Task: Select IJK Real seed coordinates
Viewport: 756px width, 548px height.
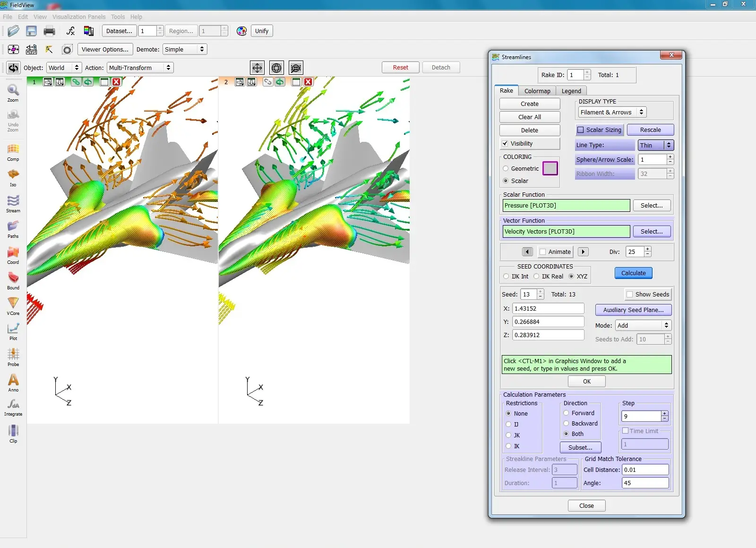Action: click(536, 276)
